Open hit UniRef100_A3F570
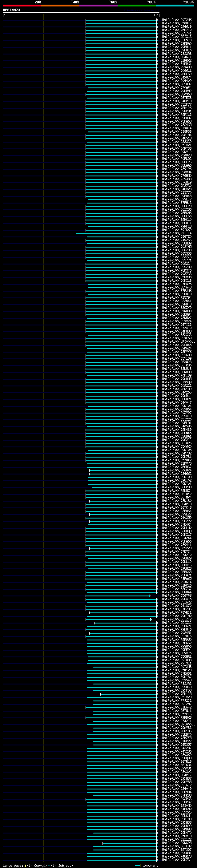 [177, 40]
